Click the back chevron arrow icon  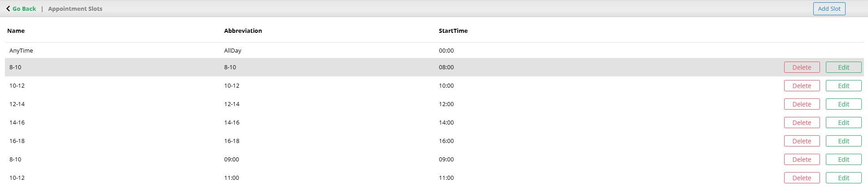(8, 9)
